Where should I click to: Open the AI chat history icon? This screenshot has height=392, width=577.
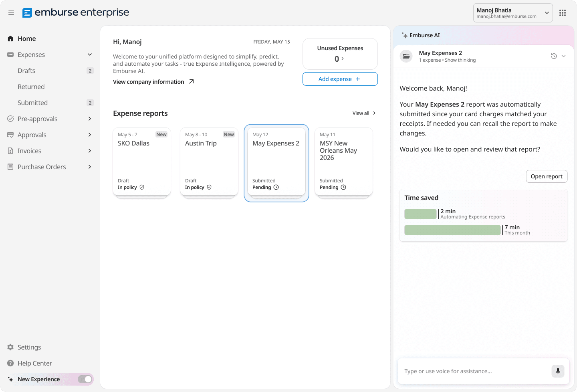click(x=554, y=56)
